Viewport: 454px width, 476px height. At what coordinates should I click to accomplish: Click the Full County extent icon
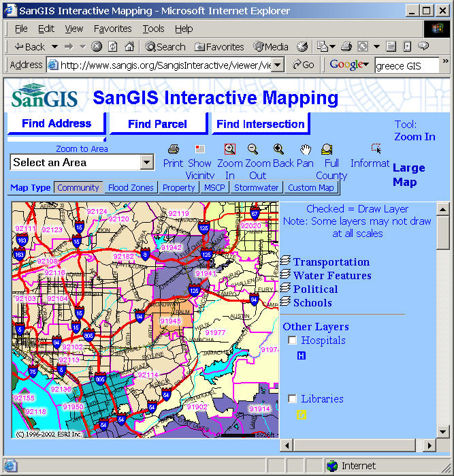click(327, 149)
